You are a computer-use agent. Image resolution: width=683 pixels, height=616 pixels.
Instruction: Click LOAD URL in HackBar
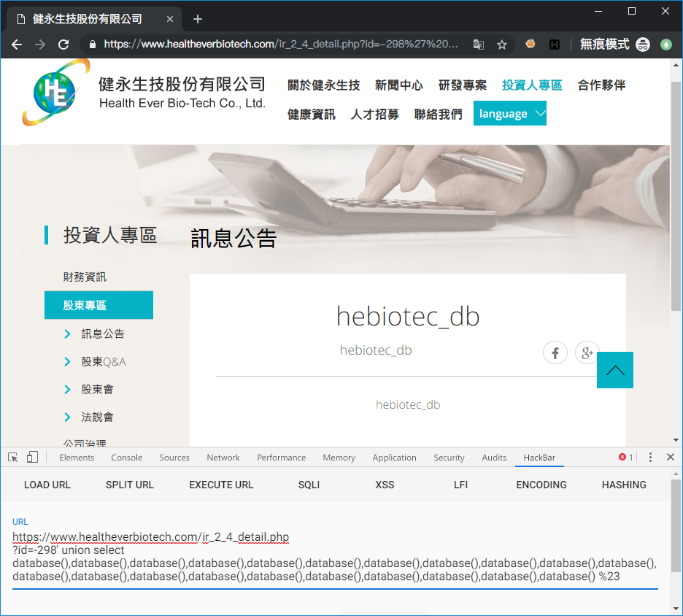(x=47, y=485)
